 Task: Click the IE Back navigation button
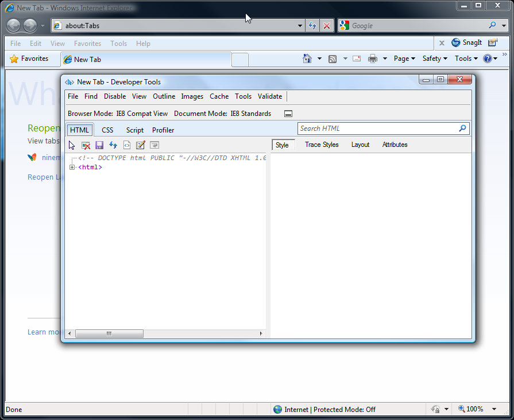pos(14,26)
